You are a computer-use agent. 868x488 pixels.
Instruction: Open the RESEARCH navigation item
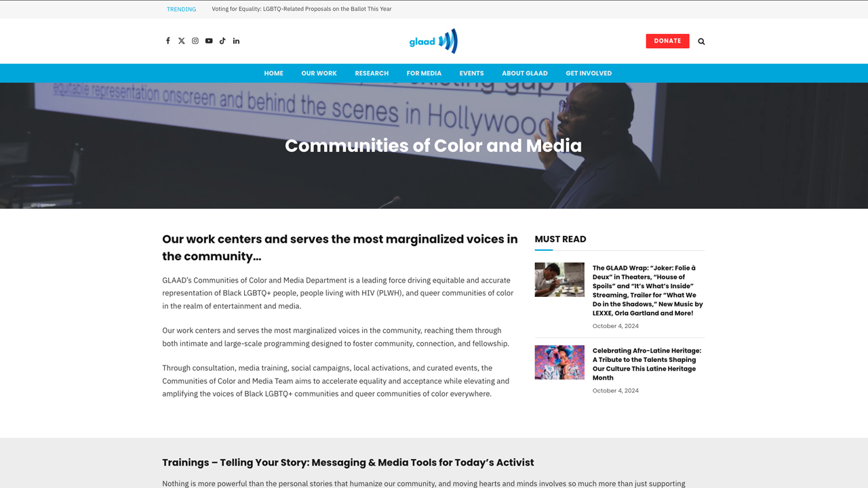point(372,73)
